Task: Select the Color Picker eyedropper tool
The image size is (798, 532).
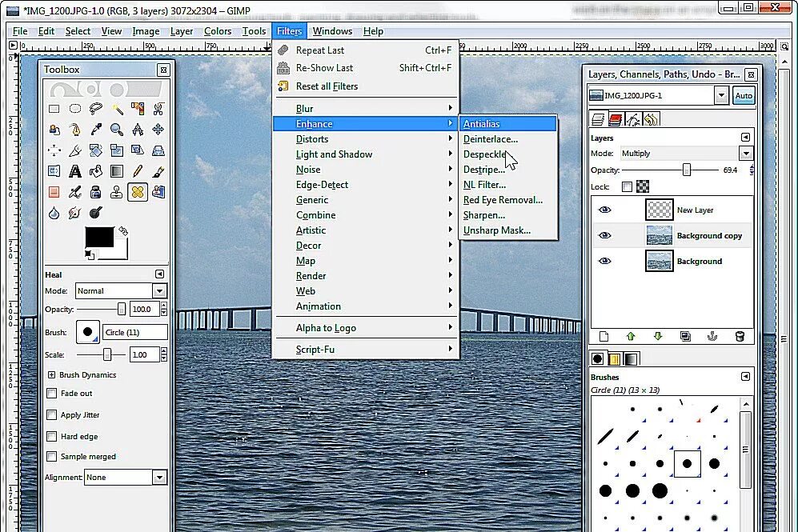Action: pos(96,129)
